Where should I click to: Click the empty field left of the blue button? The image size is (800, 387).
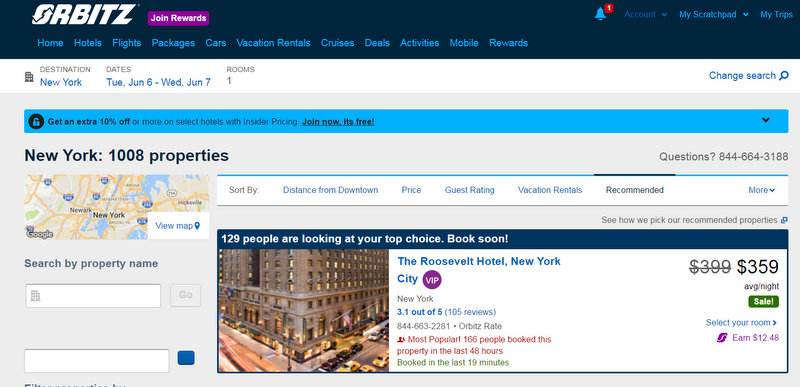96,361
